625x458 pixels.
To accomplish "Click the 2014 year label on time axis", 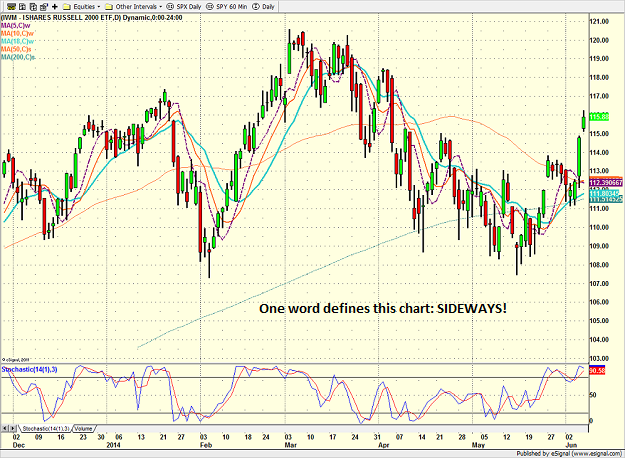I will (x=114, y=445).
